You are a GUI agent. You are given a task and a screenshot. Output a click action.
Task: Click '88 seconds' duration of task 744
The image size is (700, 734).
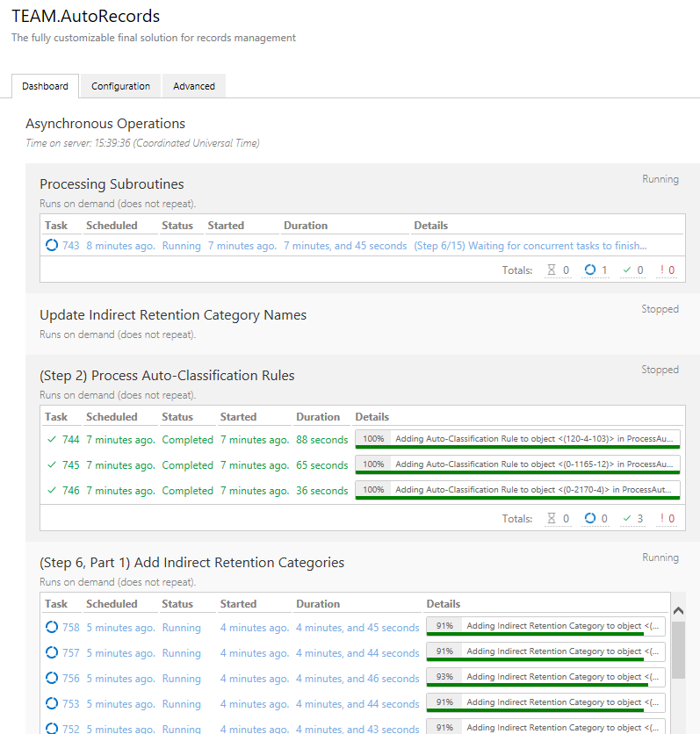(322, 440)
